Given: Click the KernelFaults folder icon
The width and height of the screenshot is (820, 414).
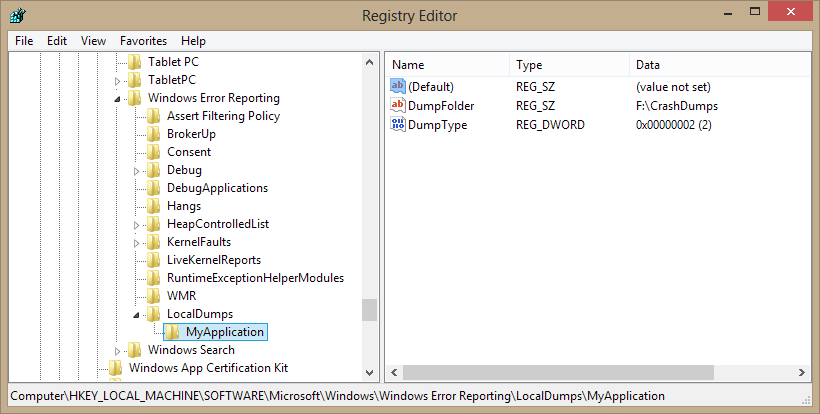Looking at the screenshot, I should pos(154,242).
